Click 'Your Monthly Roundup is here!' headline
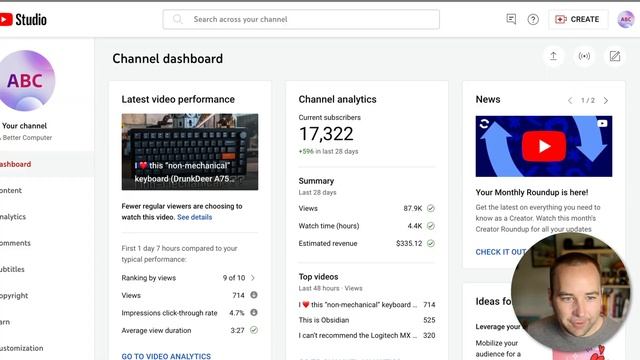The width and height of the screenshot is (640, 360). tap(532, 192)
